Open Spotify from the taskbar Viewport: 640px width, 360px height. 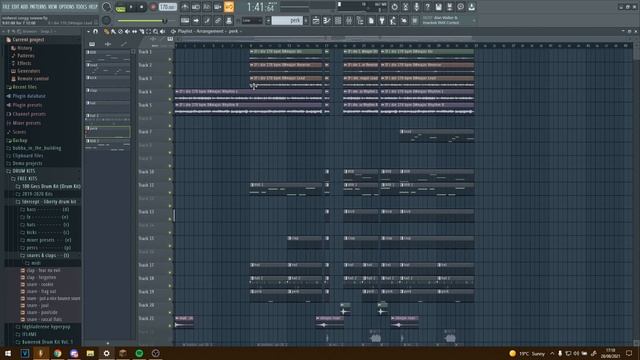coord(139,353)
